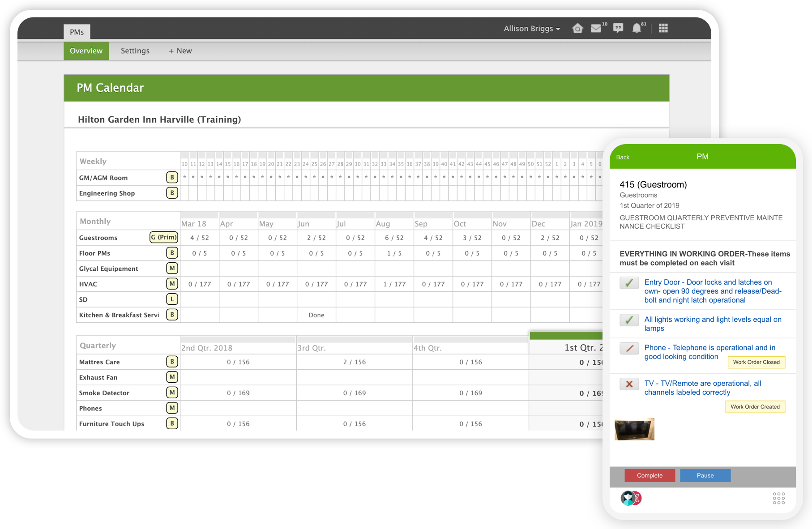Open the apps grid icon top right
Screen dimensions: 812x529
tap(663, 28)
